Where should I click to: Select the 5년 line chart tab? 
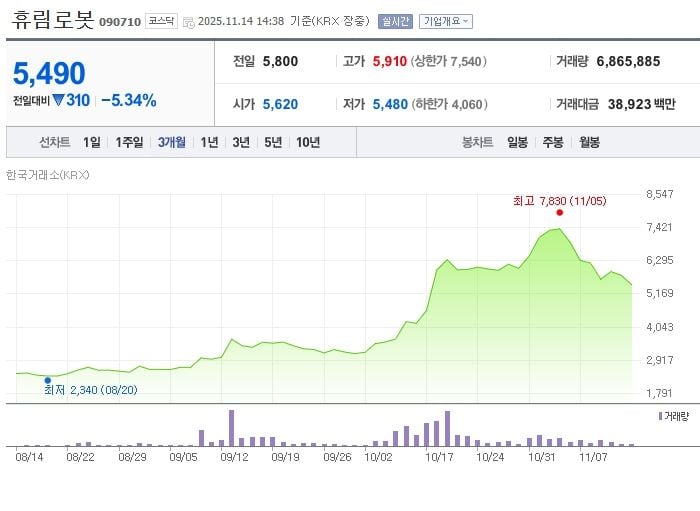273,142
